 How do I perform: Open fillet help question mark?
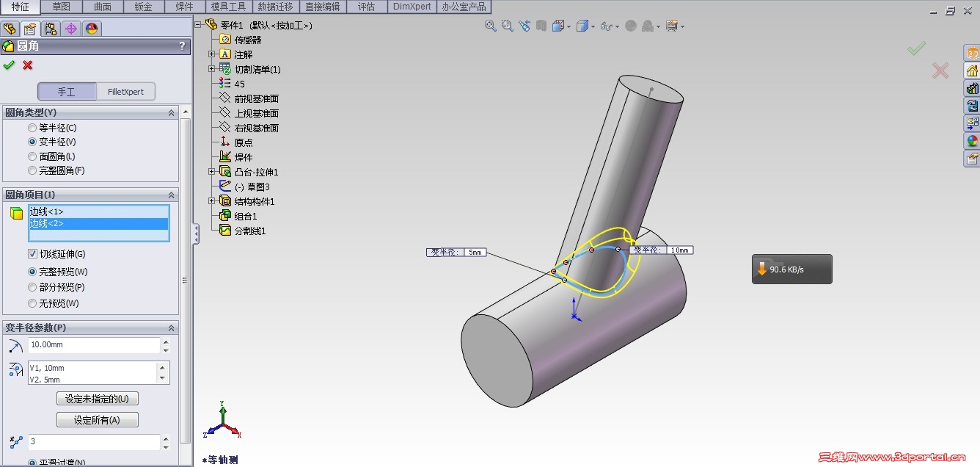click(x=182, y=46)
